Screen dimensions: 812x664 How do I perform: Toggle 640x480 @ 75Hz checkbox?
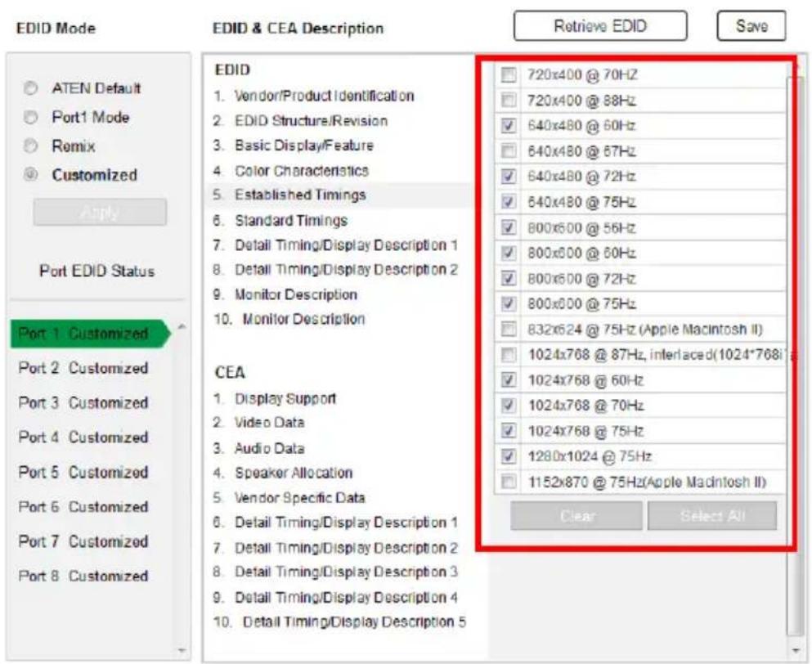coord(509,201)
